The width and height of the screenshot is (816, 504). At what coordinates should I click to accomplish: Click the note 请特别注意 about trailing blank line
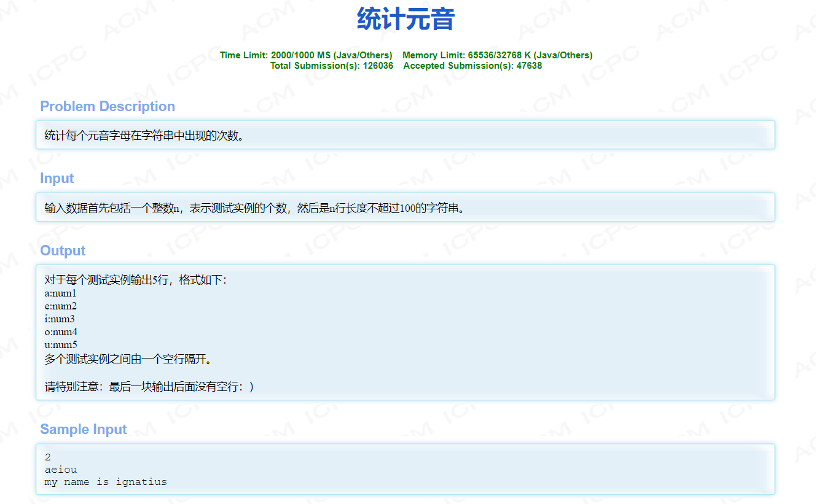[149, 387]
